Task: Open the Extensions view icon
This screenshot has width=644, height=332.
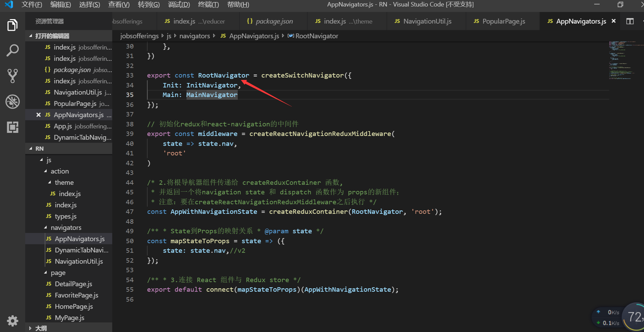Action: click(x=13, y=127)
